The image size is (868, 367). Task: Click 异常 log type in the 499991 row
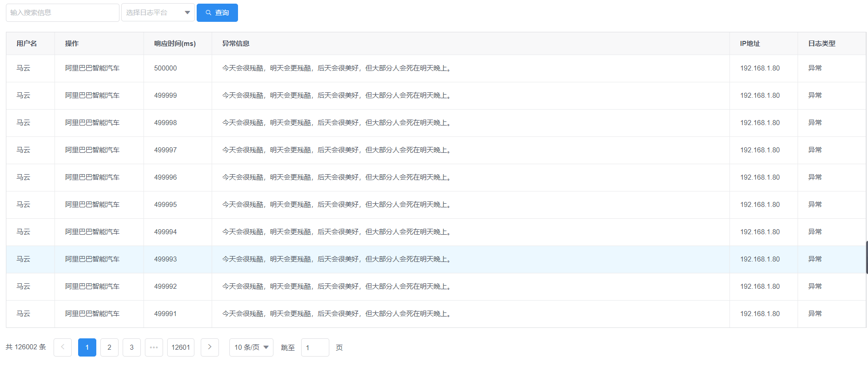point(815,314)
